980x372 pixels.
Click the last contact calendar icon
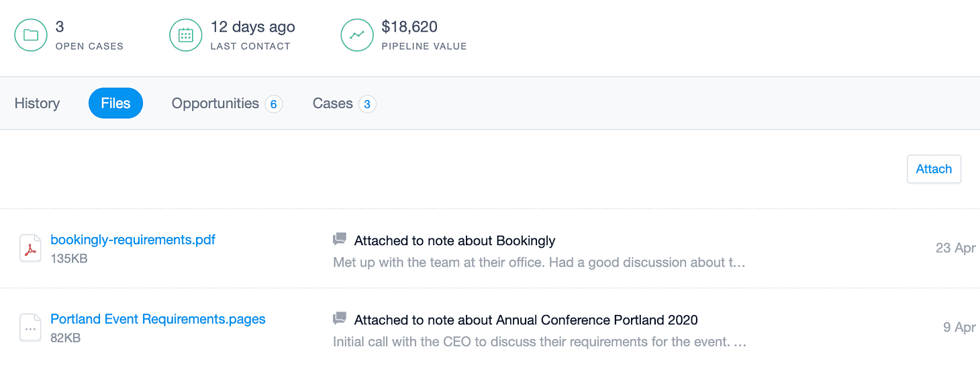[186, 35]
